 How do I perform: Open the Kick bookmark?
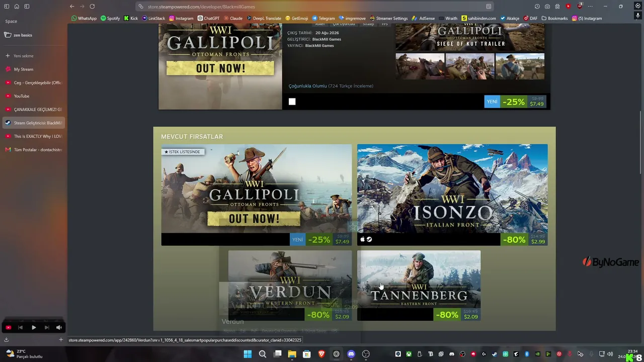[131, 18]
